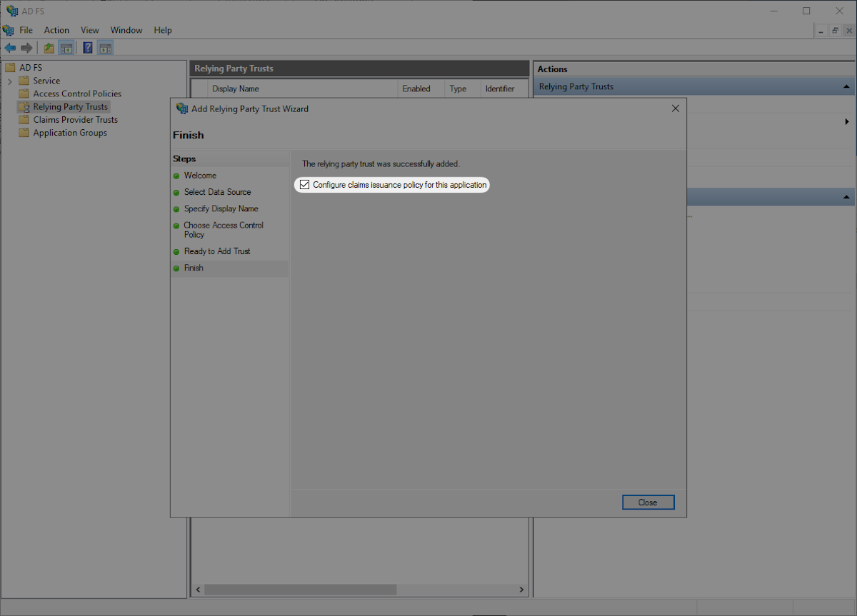
Task: Click the Access Control Policies folder icon
Action: (22, 93)
